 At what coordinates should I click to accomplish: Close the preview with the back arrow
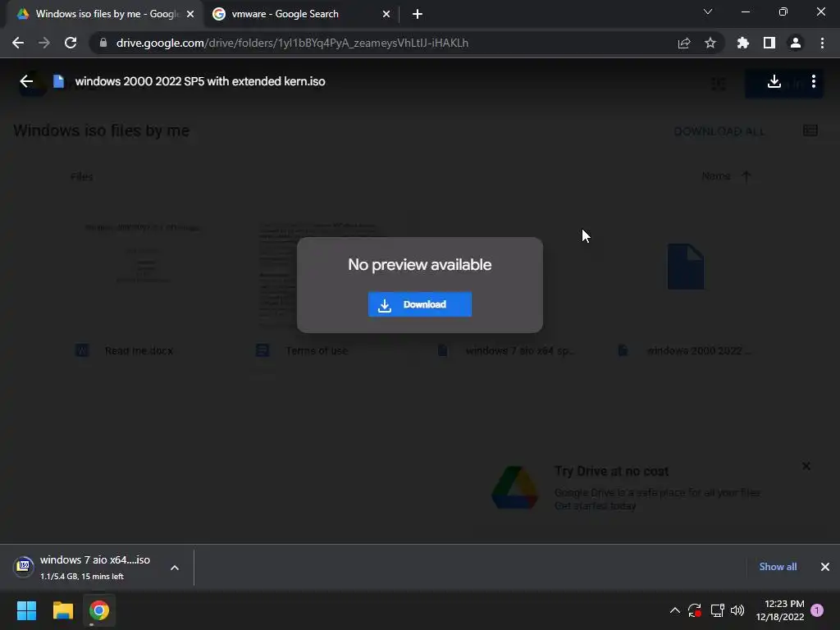[x=26, y=81]
